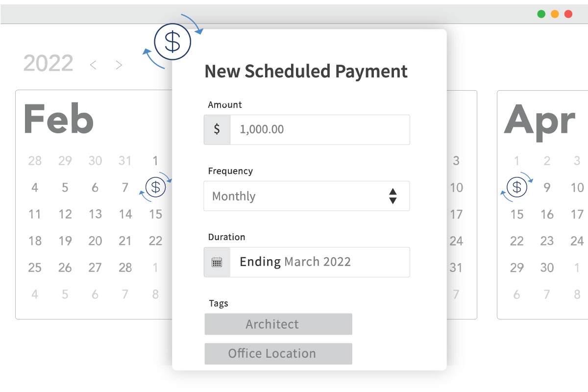Click the dollar payment marker on April 8
588x392 pixels.
point(516,187)
